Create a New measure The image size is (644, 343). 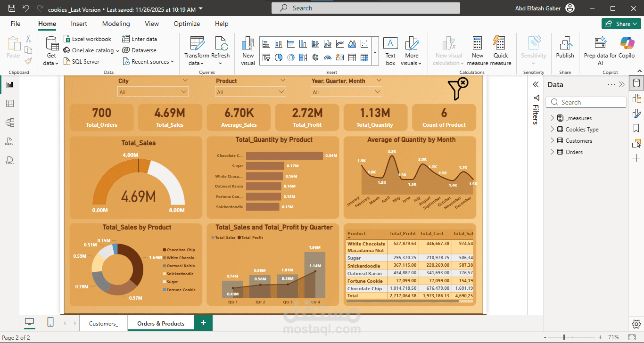(x=477, y=49)
